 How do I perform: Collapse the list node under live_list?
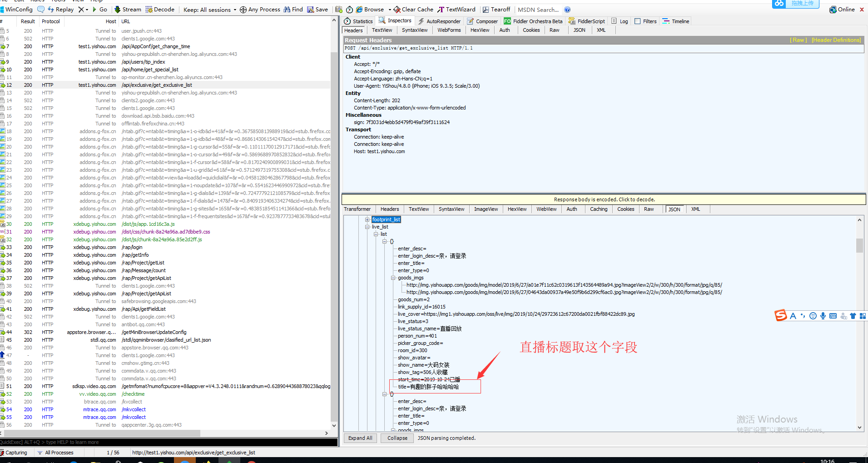click(x=376, y=234)
